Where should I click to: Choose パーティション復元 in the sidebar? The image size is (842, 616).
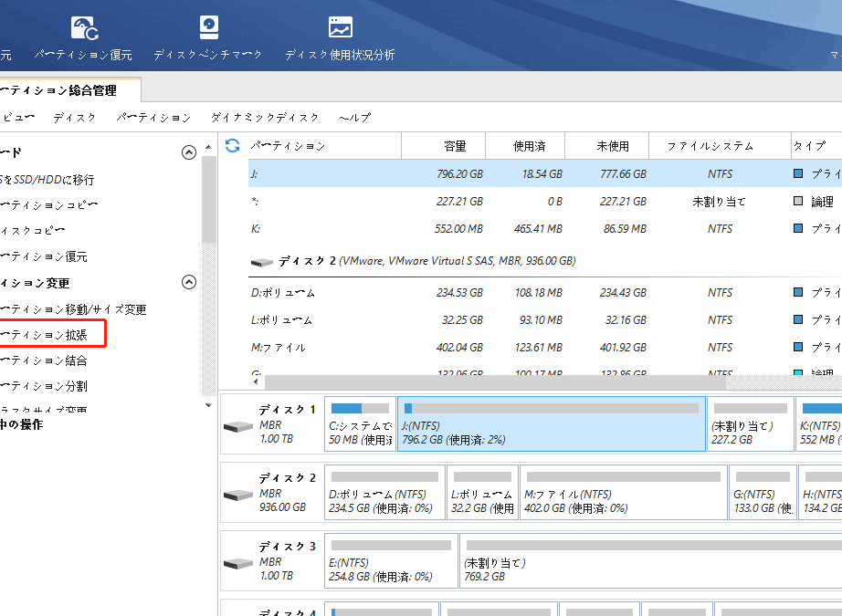point(44,256)
